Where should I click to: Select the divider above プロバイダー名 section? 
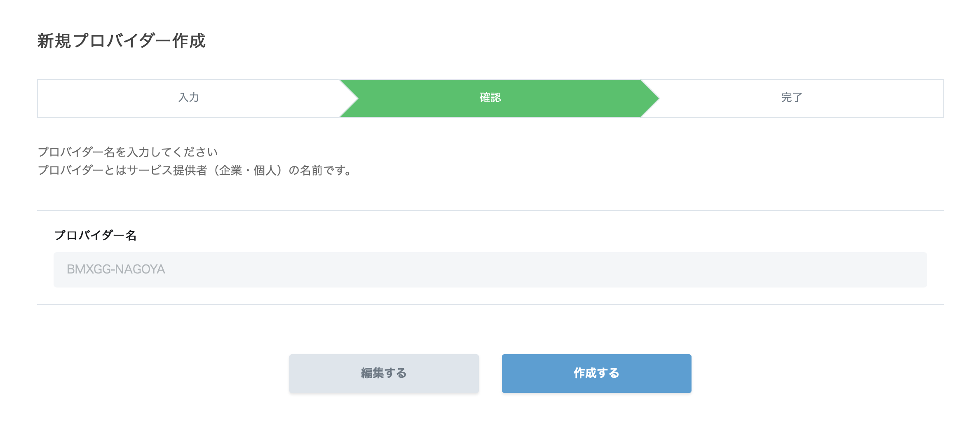click(x=490, y=210)
